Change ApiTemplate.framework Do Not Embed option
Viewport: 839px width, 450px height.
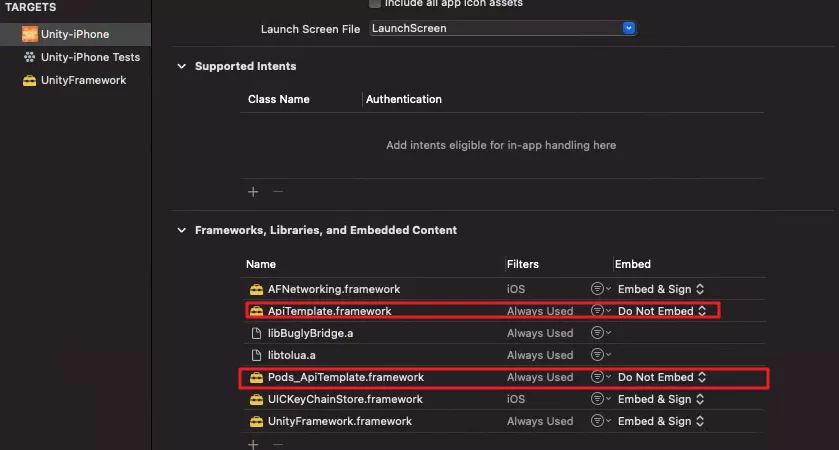pyautogui.click(x=662, y=311)
